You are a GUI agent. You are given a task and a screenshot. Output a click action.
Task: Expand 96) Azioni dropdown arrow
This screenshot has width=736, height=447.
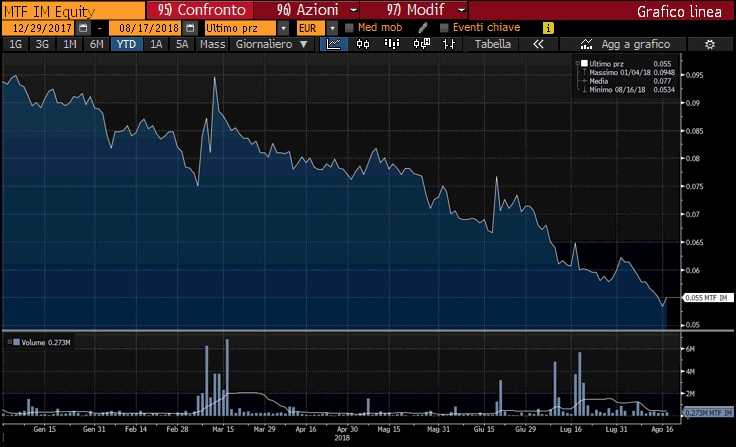pos(354,10)
